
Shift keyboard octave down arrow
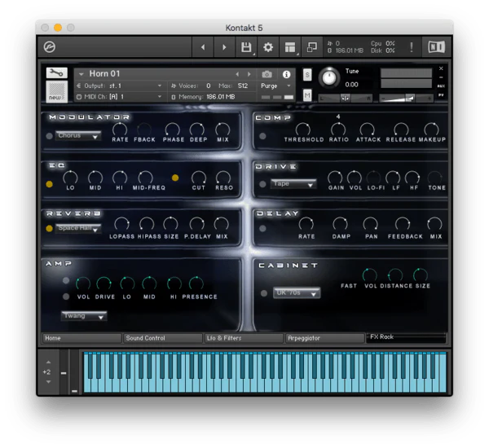[x=48, y=382]
